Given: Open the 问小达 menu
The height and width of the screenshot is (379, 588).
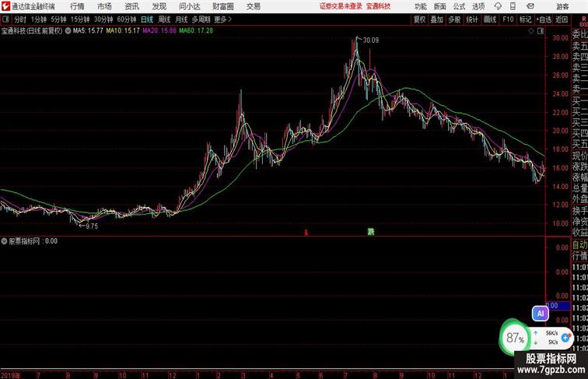Looking at the screenshot, I should coord(189,6).
